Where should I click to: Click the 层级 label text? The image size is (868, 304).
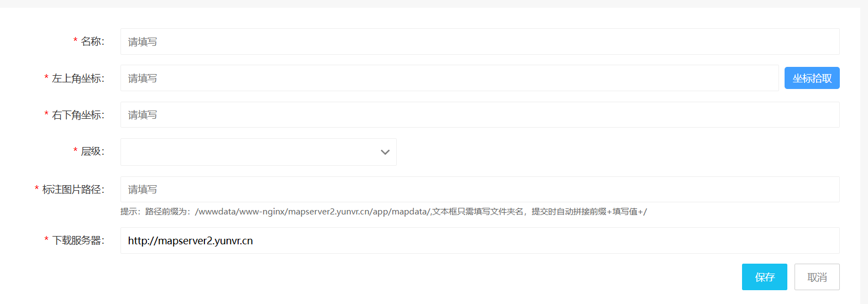coord(92,151)
